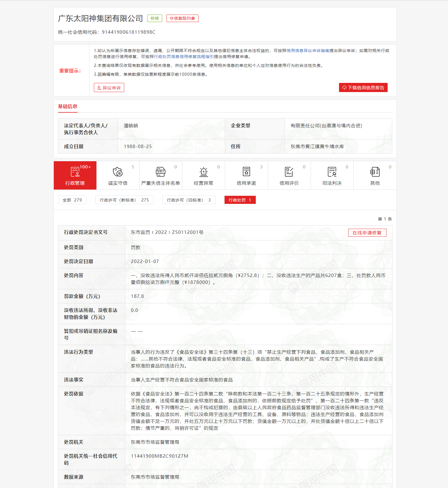Switch to 行政许可（旧标准）3 tab
Viewport: 448px width, 488px height.
point(189,200)
